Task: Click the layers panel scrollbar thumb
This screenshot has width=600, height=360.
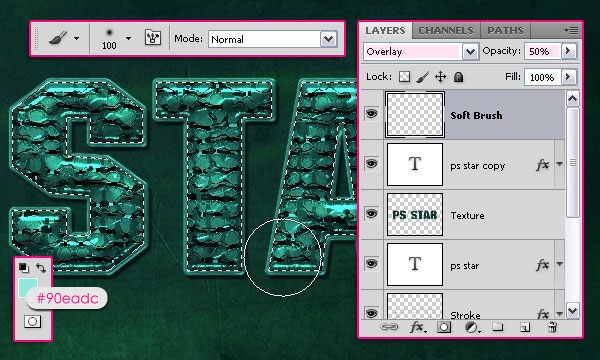Action: (x=572, y=163)
